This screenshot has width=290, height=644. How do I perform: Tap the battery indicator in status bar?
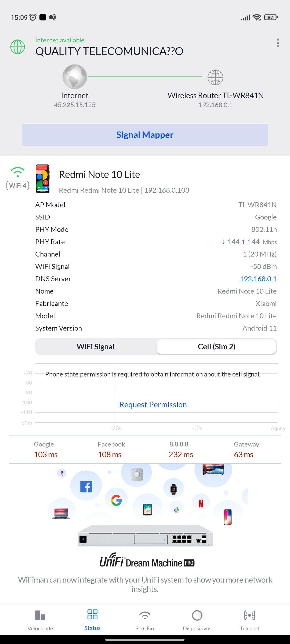coord(271,17)
